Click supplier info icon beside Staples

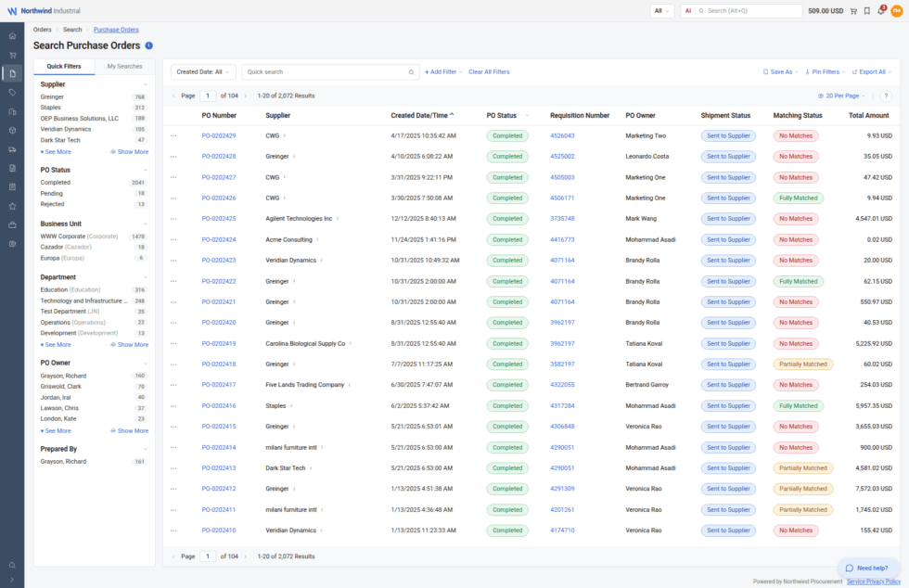click(291, 406)
